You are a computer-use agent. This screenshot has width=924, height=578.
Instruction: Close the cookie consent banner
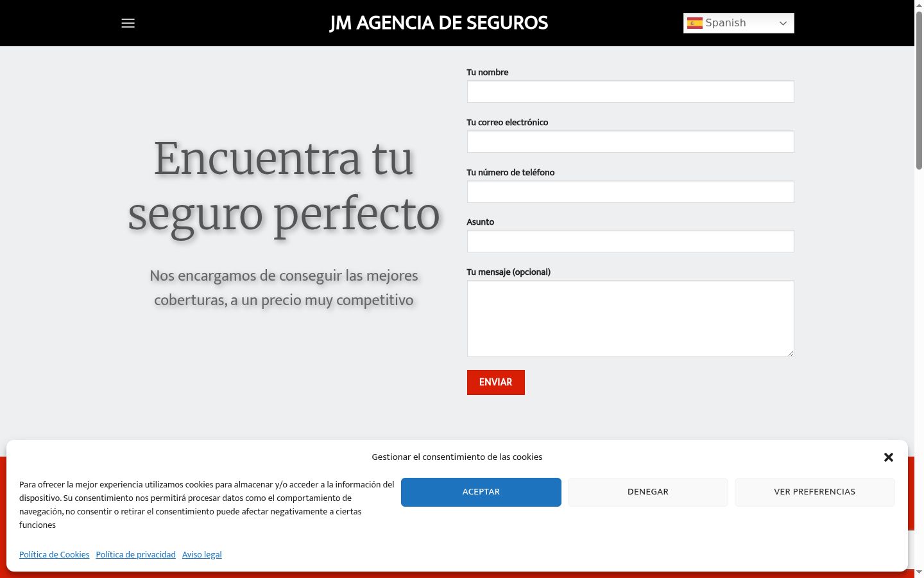[888, 457]
